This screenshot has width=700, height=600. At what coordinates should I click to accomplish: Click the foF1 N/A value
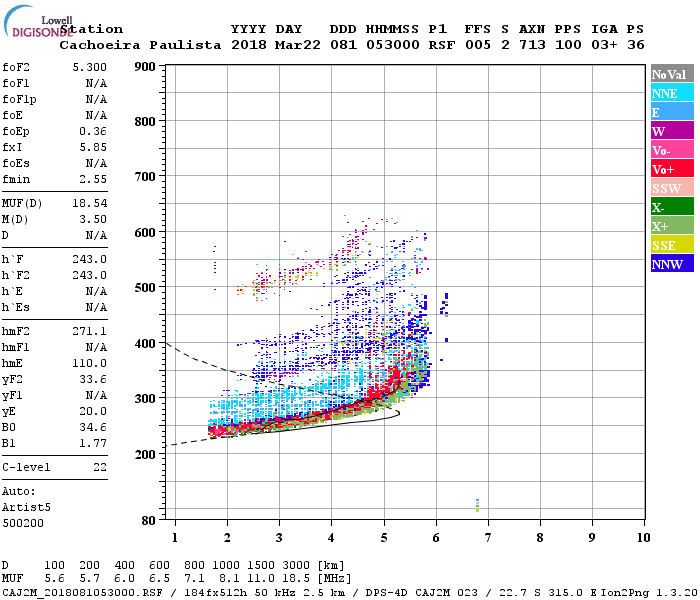tap(96, 83)
